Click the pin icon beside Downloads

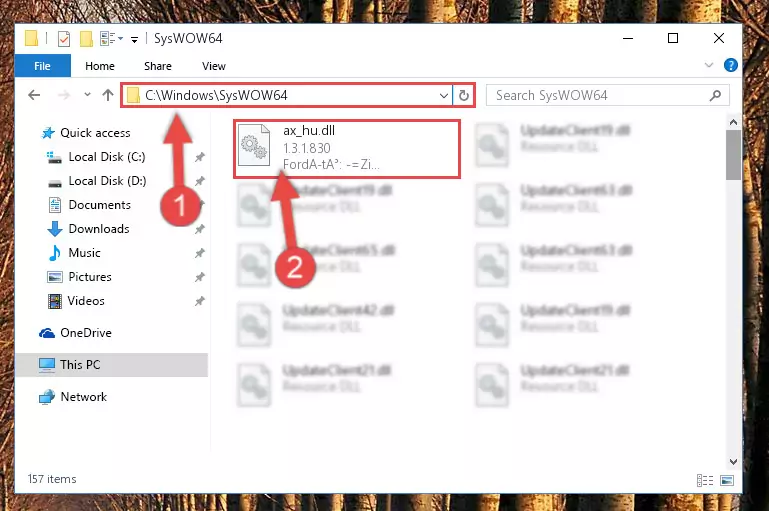click(200, 230)
